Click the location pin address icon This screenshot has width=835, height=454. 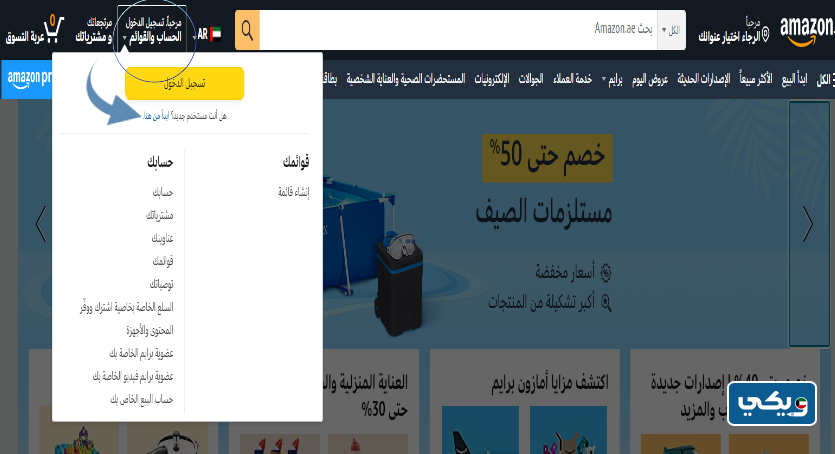coord(765,36)
